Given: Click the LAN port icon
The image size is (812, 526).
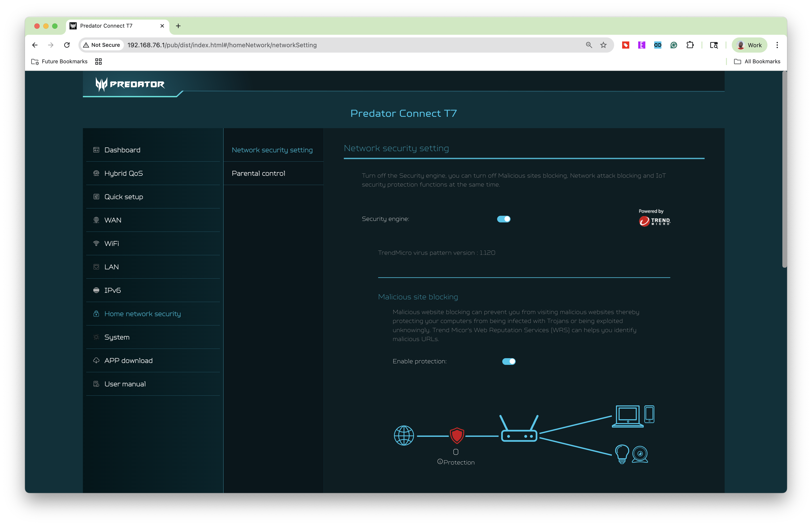Looking at the screenshot, I should 96,267.
